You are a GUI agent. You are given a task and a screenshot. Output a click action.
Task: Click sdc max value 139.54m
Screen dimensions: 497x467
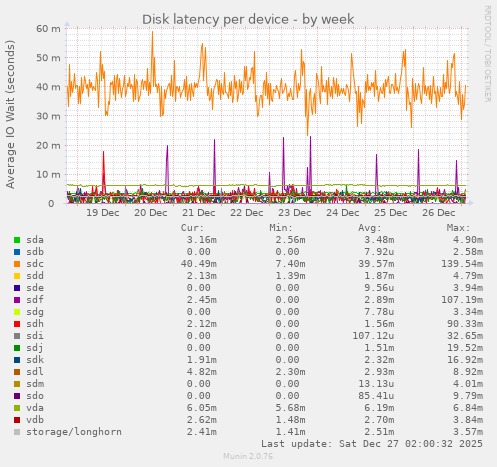tap(462, 264)
